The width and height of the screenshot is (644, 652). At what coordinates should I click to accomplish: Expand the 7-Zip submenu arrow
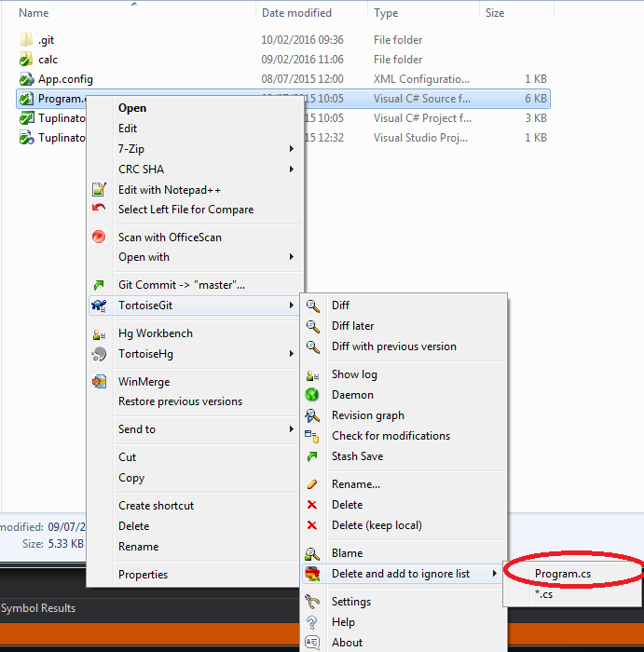point(292,149)
